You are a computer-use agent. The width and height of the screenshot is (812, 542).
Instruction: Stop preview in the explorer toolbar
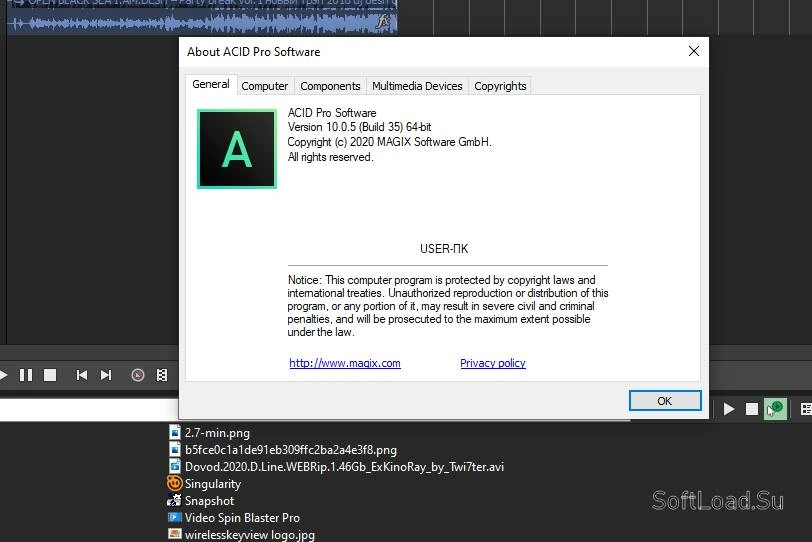pos(752,409)
